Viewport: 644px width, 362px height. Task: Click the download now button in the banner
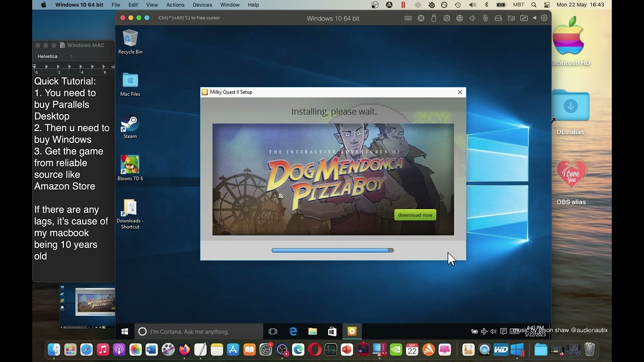coord(415,215)
